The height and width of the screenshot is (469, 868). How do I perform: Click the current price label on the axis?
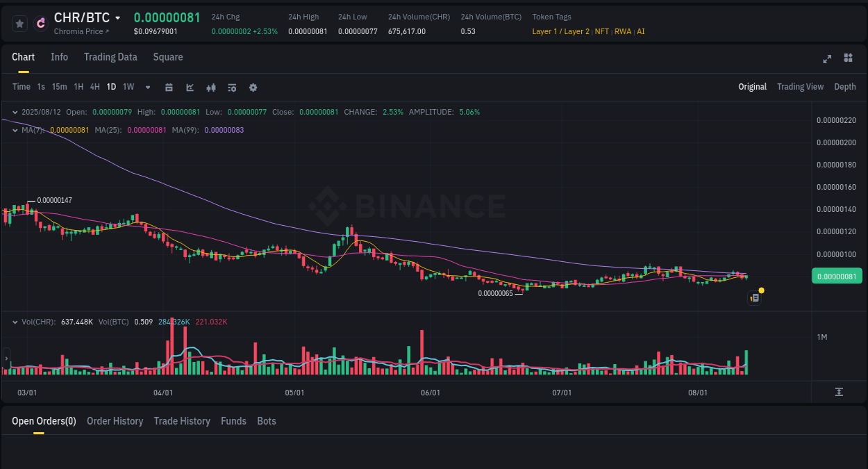coord(837,276)
